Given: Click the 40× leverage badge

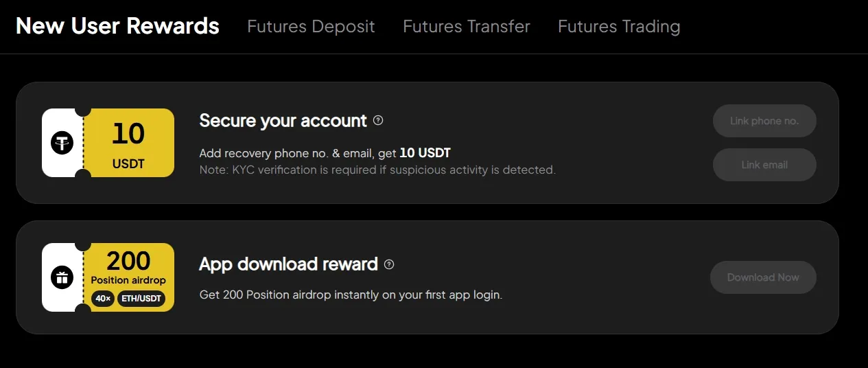Looking at the screenshot, I should [x=103, y=299].
